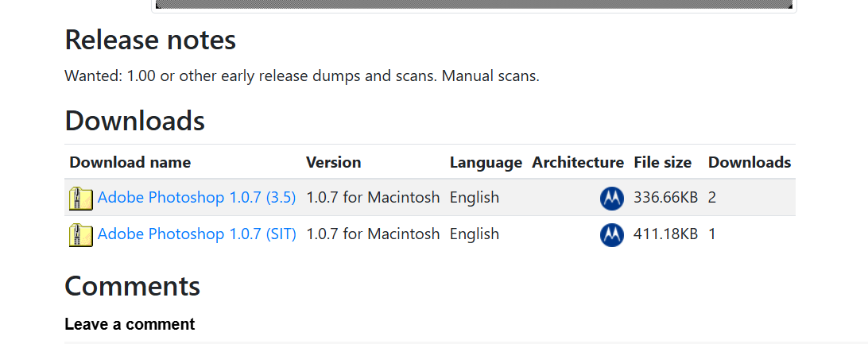Click the 336.66KB file size cell

[665, 198]
